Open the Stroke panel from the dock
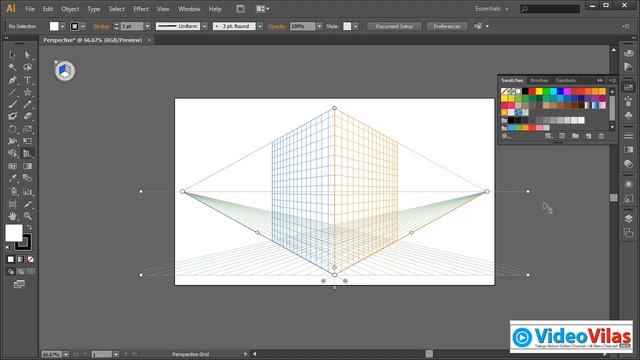Screen dimensions: 640x360 click(629, 136)
